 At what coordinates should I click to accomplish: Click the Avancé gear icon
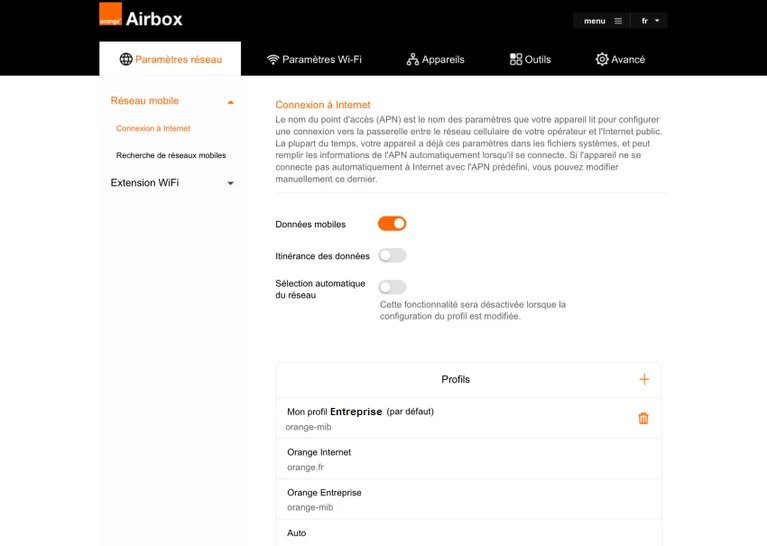tap(602, 59)
